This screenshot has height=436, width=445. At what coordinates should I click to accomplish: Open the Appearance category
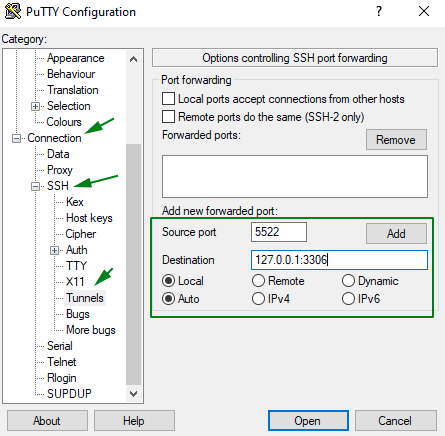pyautogui.click(x=76, y=58)
